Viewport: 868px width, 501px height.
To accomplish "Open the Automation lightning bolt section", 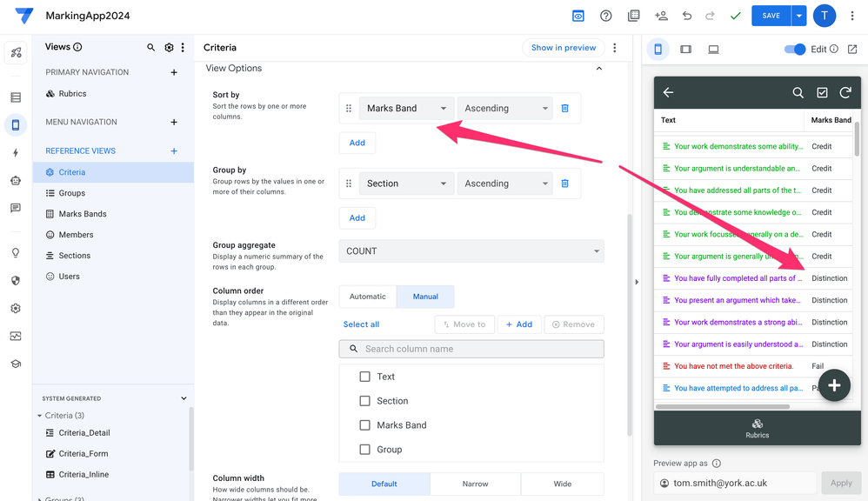I will (16, 153).
